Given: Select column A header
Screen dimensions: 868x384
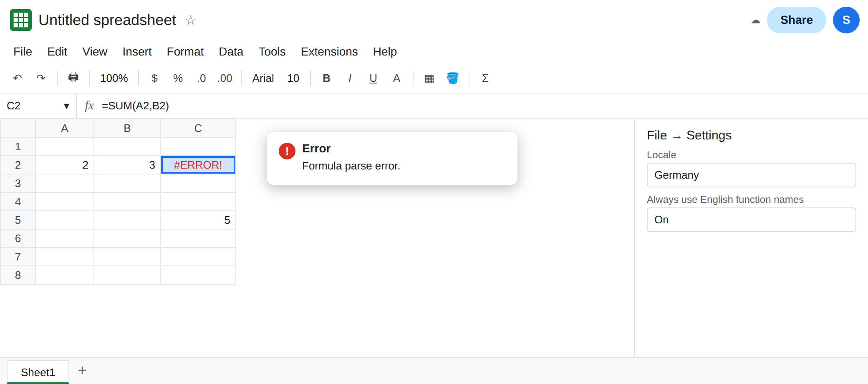Looking at the screenshot, I should [65, 128].
